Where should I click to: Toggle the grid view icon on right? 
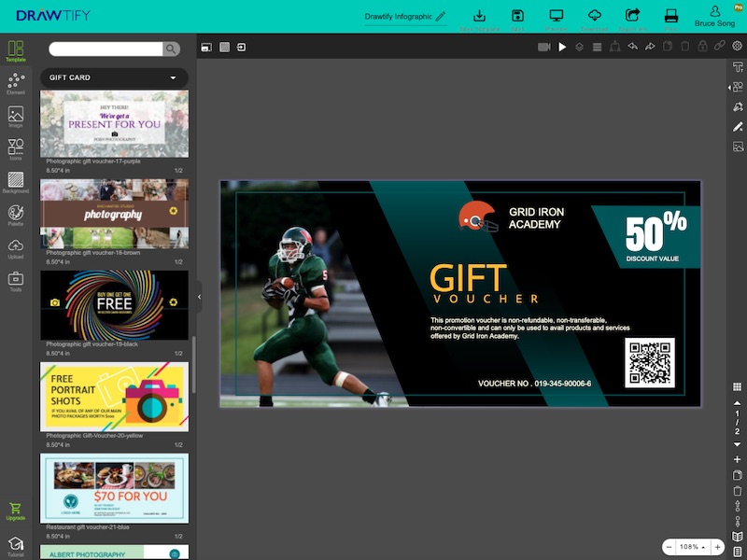pyautogui.click(x=737, y=386)
